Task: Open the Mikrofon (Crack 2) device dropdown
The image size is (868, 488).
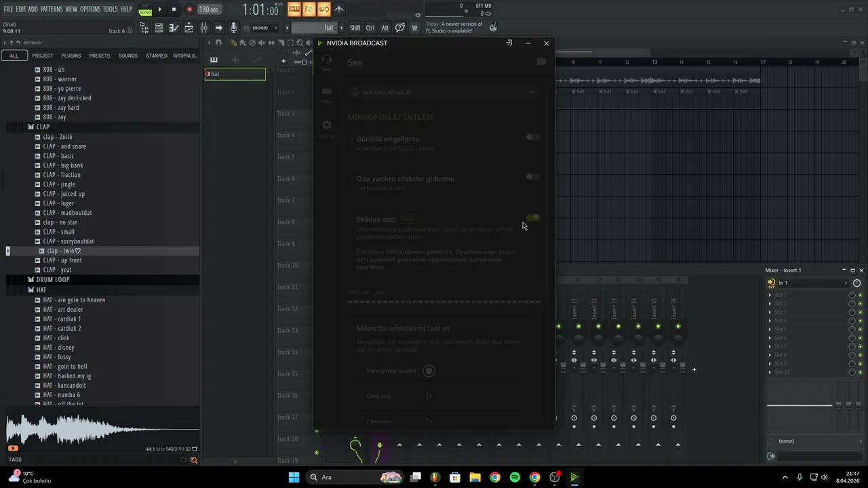Action: [443, 92]
